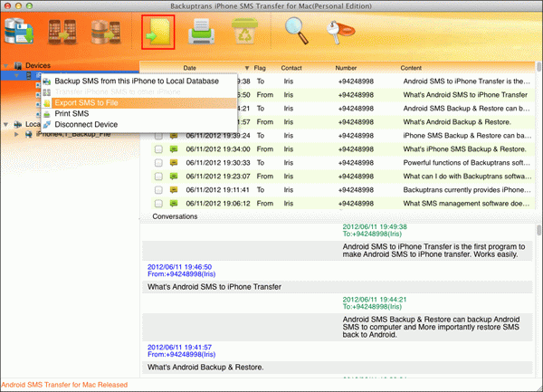
Task: Tick the checkbox for the 19:06:12 message
Action: point(158,204)
